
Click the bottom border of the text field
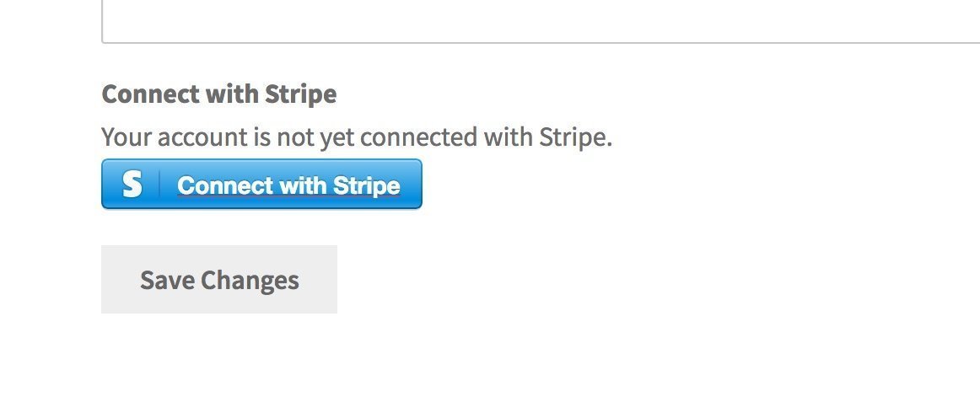point(541,42)
